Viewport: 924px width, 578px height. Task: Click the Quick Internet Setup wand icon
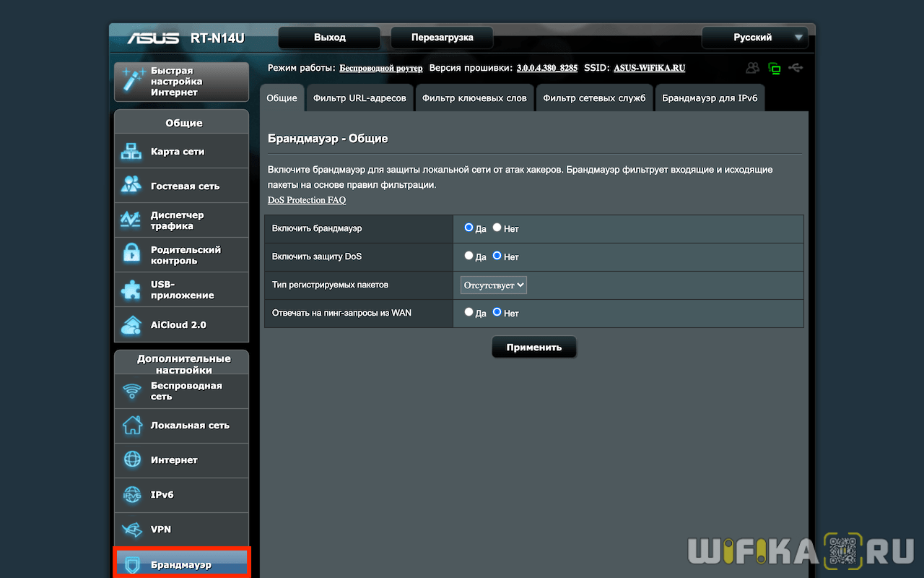pos(134,81)
